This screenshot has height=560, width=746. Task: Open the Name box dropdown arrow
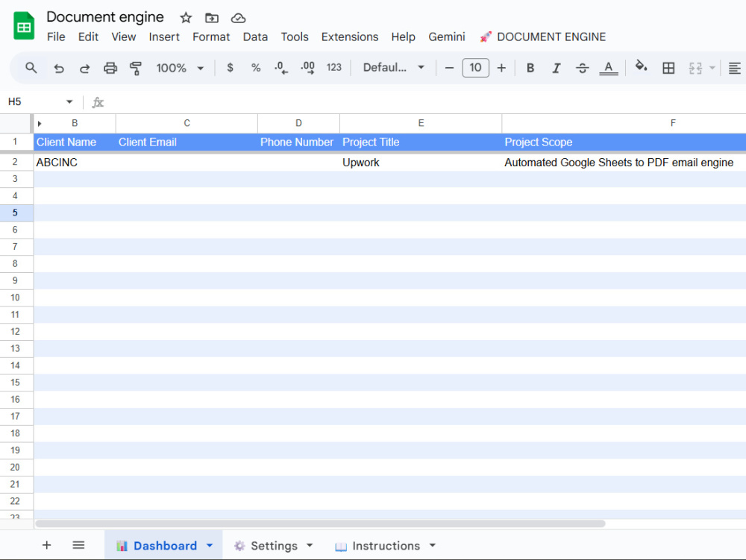pyautogui.click(x=69, y=101)
